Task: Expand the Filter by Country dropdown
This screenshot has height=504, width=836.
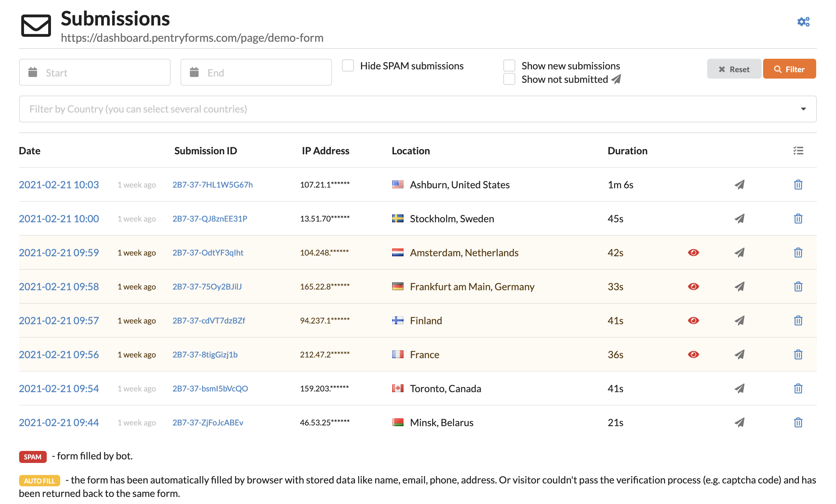Action: (418, 109)
